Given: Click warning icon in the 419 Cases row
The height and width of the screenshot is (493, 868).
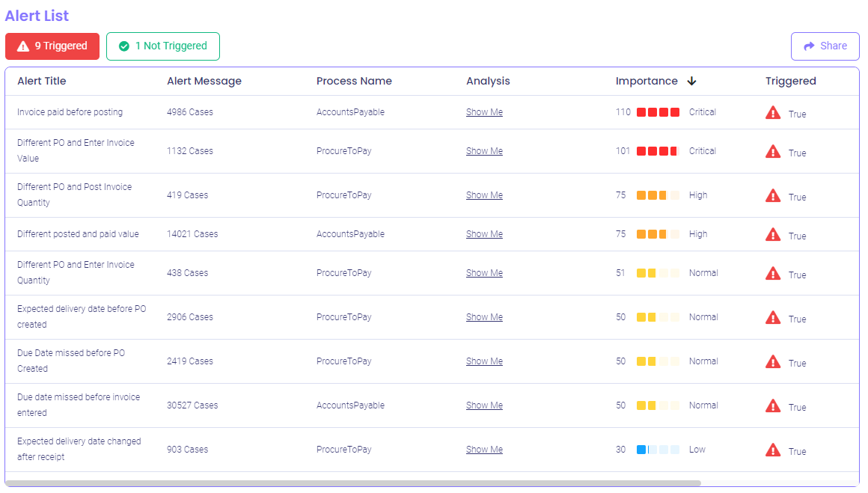Looking at the screenshot, I should click(773, 196).
